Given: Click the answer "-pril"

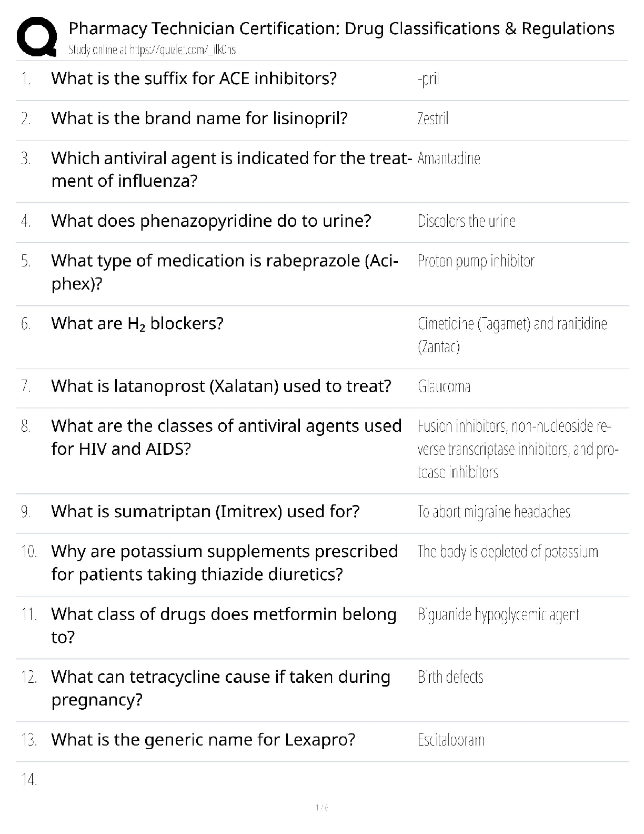Looking at the screenshot, I should click(428, 79).
